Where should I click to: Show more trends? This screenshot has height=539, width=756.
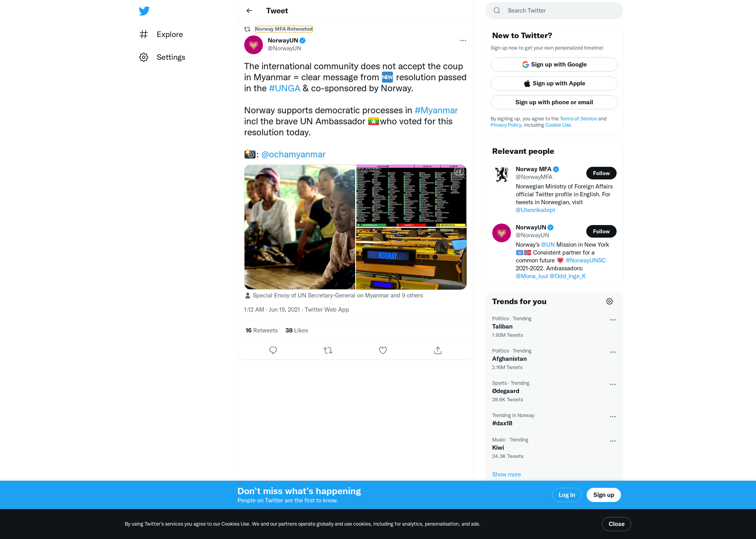(506, 474)
